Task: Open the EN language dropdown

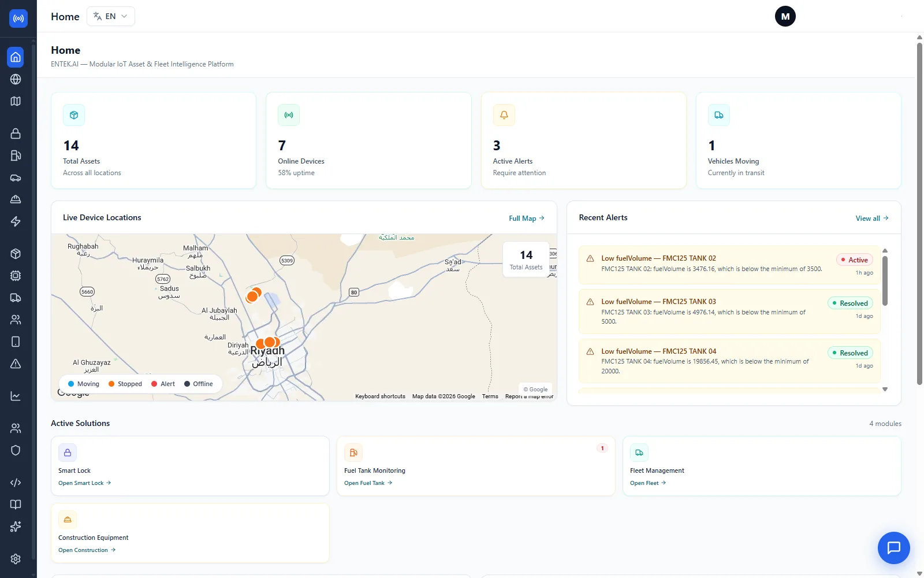Action: pyautogui.click(x=111, y=16)
